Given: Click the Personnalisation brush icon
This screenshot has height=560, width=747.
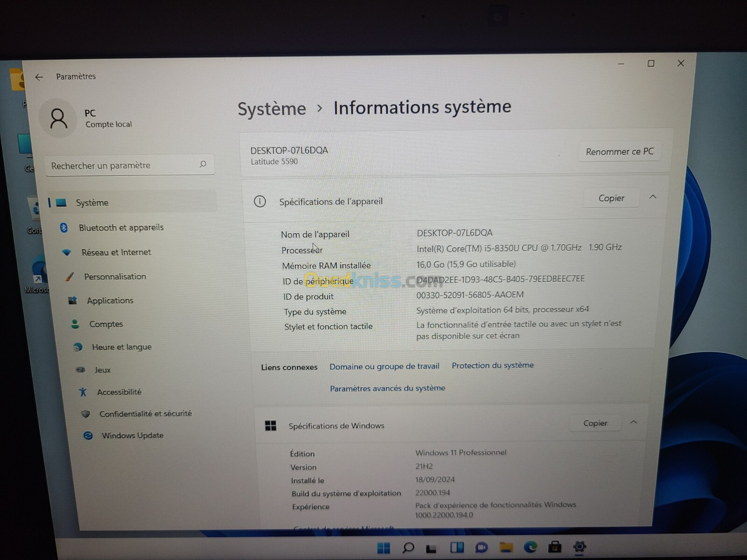Looking at the screenshot, I should click(70, 277).
